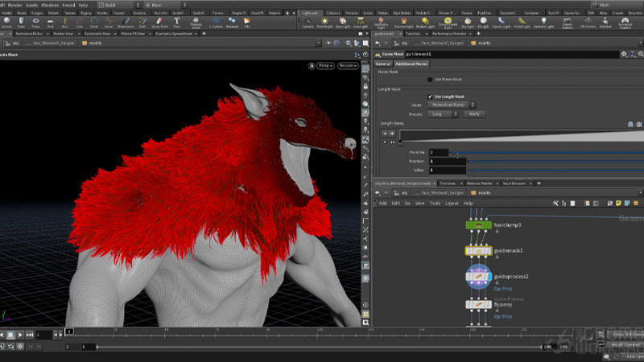This screenshot has height=362, width=644.
Task: Select the Torus shelf tool
Action: pos(35,23)
